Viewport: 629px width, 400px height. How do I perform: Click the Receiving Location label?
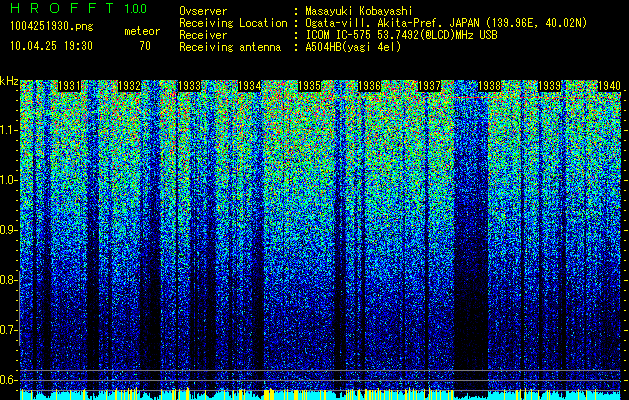(x=233, y=23)
